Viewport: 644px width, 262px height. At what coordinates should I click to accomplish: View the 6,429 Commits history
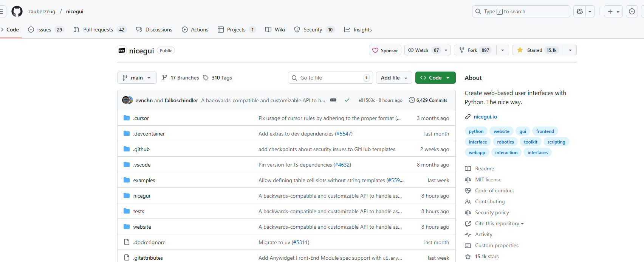pyautogui.click(x=428, y=100)
